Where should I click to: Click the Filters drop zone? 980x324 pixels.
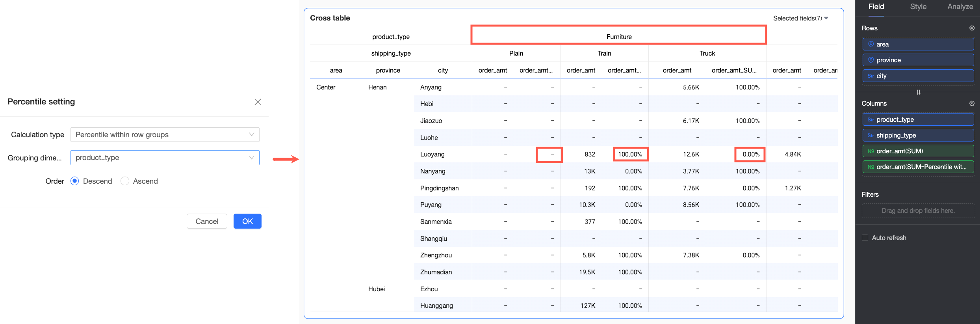click(x=918, y=211)
